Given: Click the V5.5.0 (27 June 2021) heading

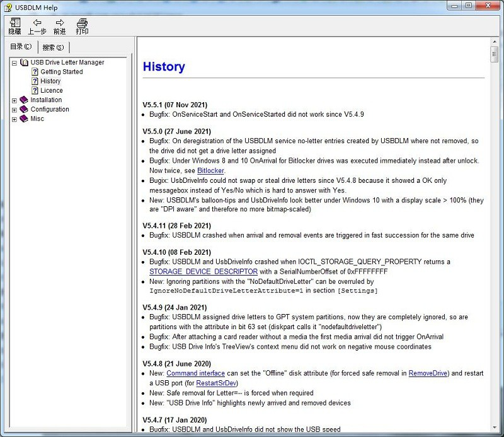Looking at the screenshot, I should (177, 132).
